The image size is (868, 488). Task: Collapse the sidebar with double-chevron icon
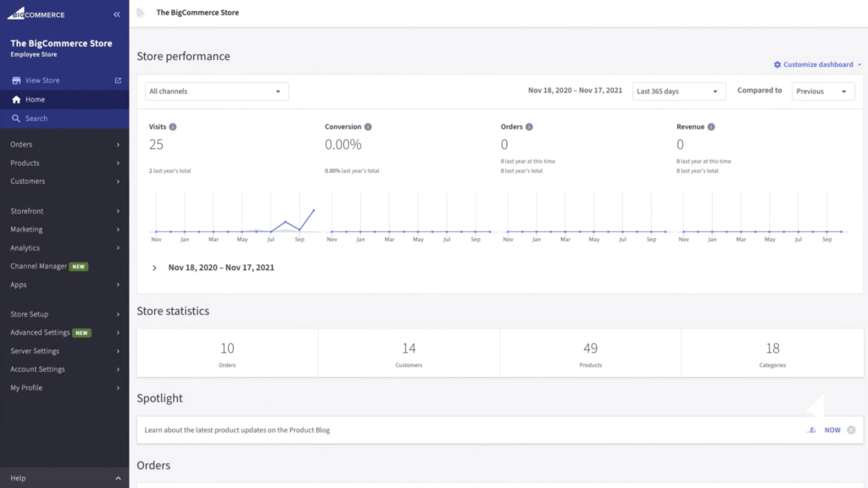[x=117, y=14]
